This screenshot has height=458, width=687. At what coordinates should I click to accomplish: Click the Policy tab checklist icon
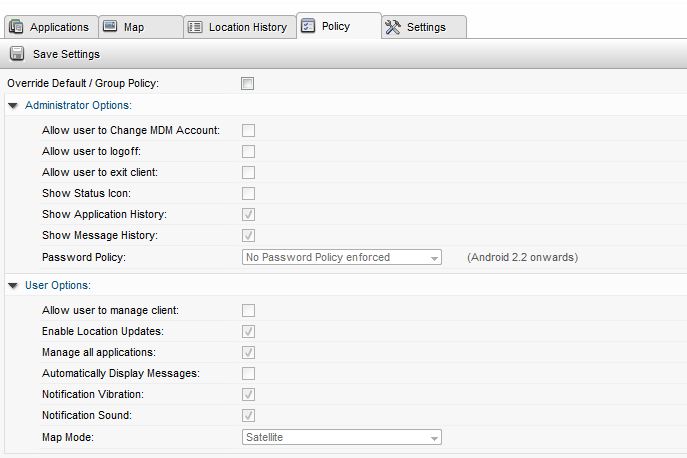[308, 26]
